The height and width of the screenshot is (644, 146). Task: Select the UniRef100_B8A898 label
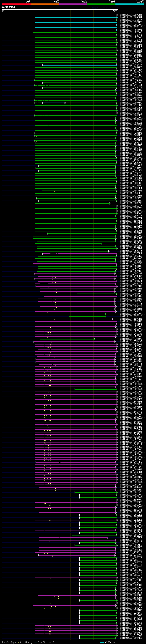pyautogui.click(x=131, y=203)
